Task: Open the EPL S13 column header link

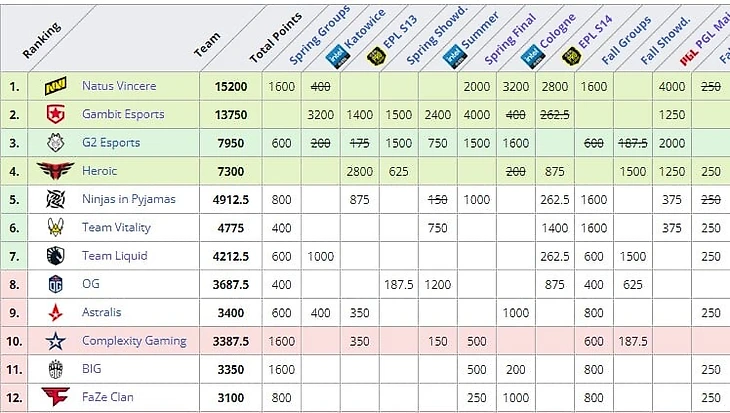Action: click(x=400, y=32)
